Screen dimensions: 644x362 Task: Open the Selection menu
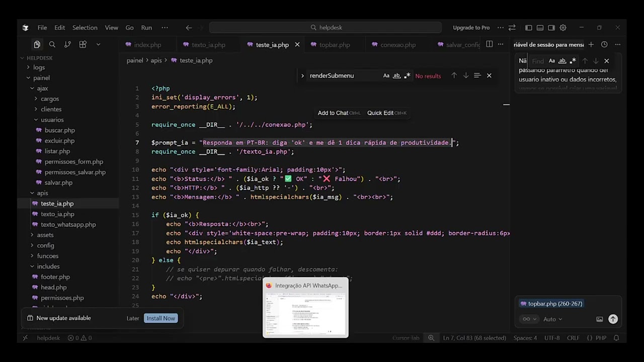point(85,28)
